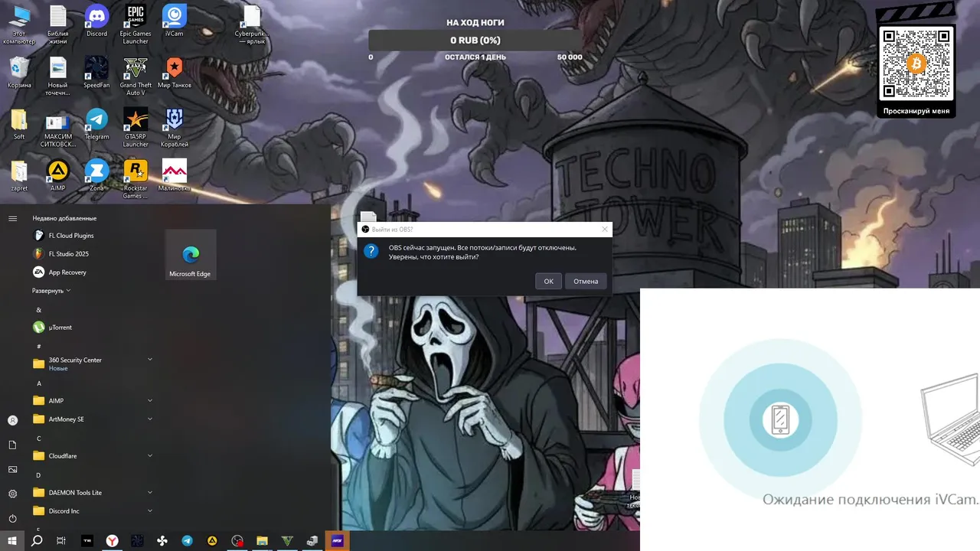The height and width of the screenshot is (551, 980).
Task: Open Pictures icon in Start sidebar
Action: (x=12, y=469)
